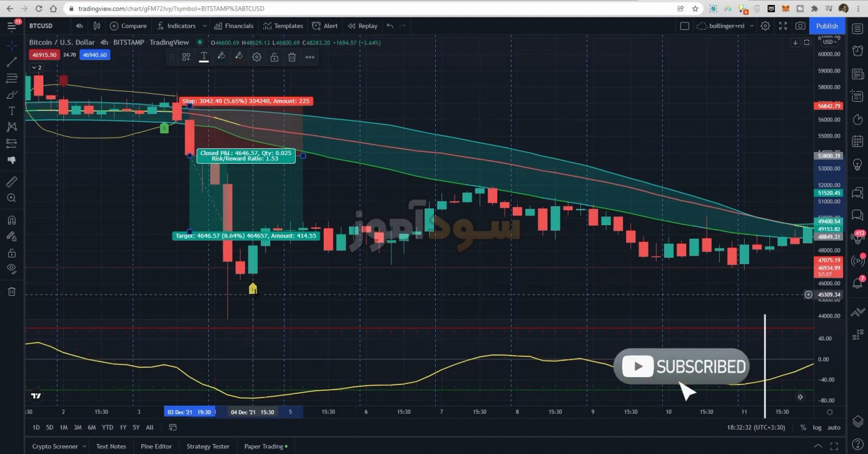Change text color with T swatch
Image resolution: width=868 pixels, height=454 pixels.
[203, 57]
